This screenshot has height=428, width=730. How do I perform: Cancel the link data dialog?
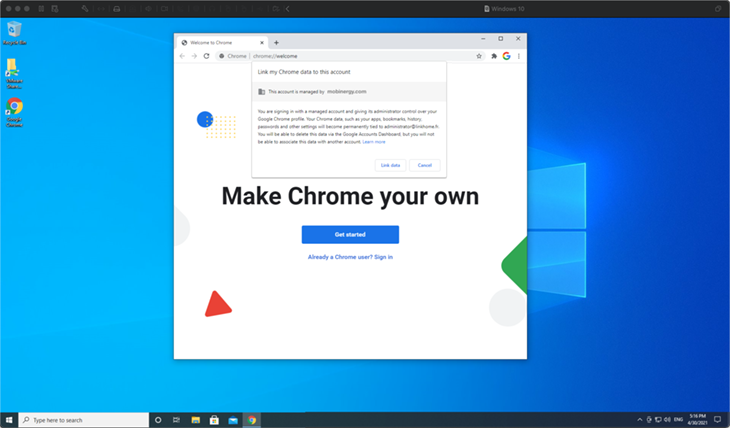(425, 165)
